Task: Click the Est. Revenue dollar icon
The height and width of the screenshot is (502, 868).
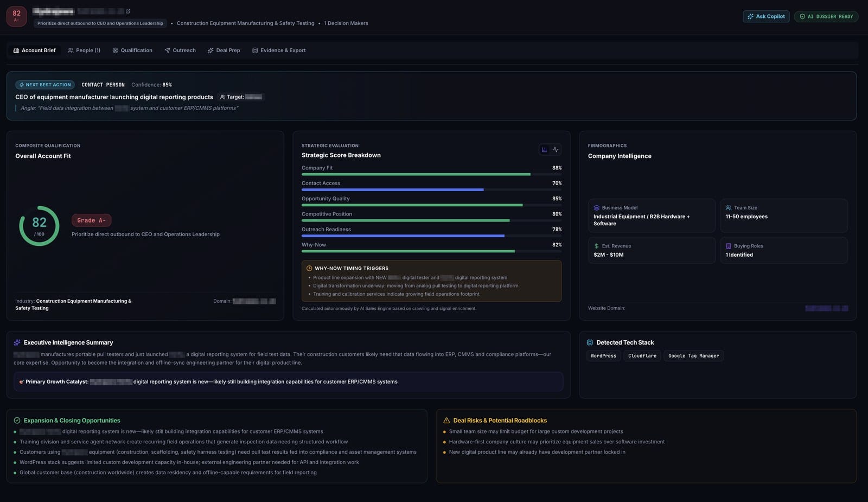Action: (597, 246)
